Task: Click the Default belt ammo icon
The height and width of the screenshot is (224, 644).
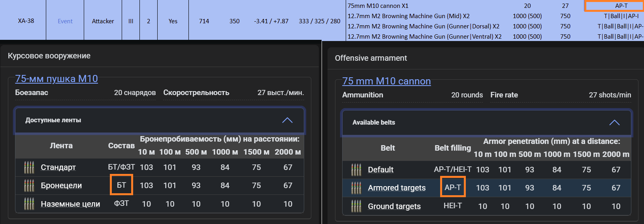Action: 356,170
